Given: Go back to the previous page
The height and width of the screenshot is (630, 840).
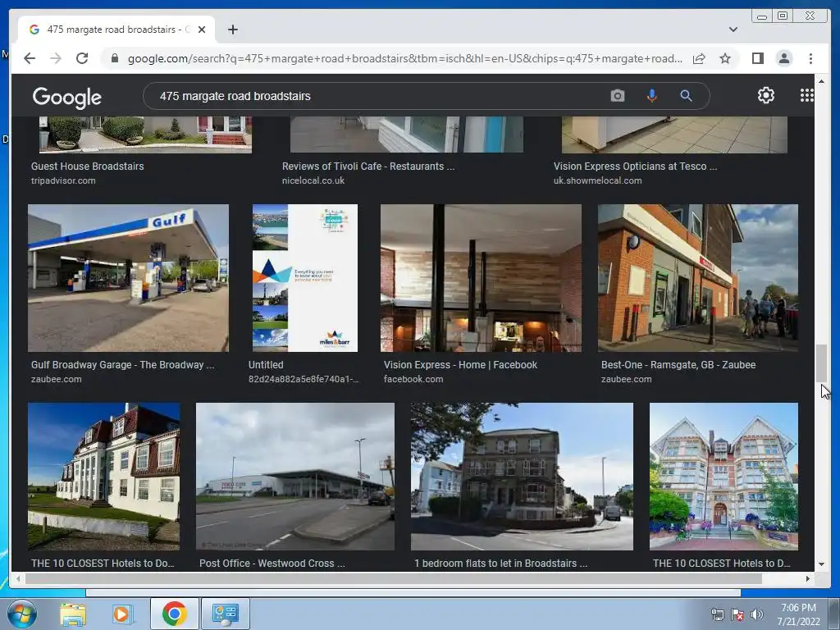Looking at the screenshot, I should point(30,58).
